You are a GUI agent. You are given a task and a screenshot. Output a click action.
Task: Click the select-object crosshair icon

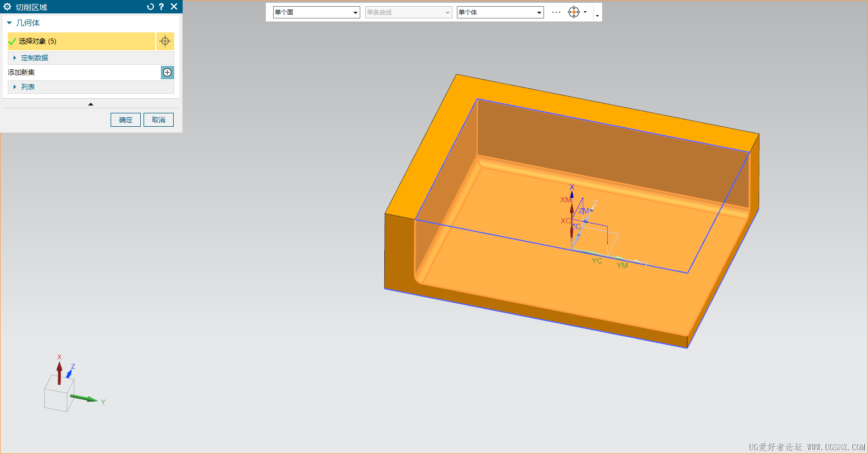click(x=165, y=41)
